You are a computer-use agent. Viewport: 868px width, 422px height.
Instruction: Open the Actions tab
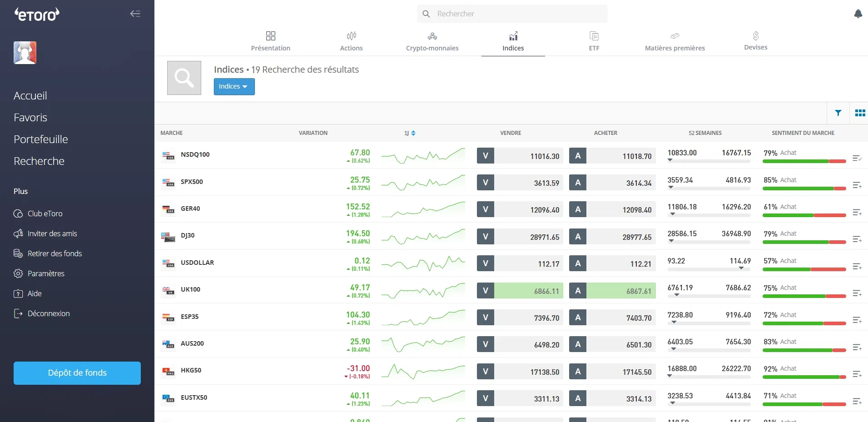tap(352, 41)
